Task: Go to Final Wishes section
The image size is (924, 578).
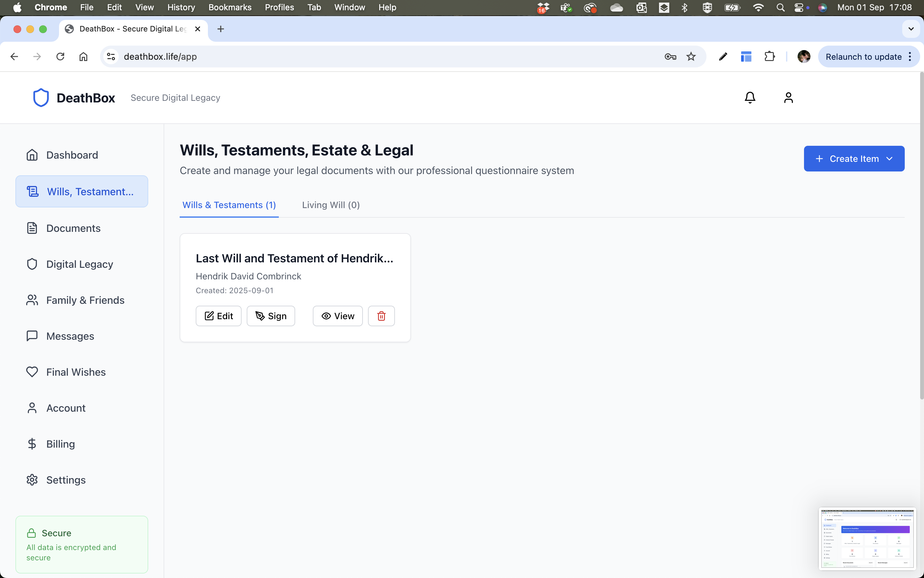Action: click(x=82, y=372)
